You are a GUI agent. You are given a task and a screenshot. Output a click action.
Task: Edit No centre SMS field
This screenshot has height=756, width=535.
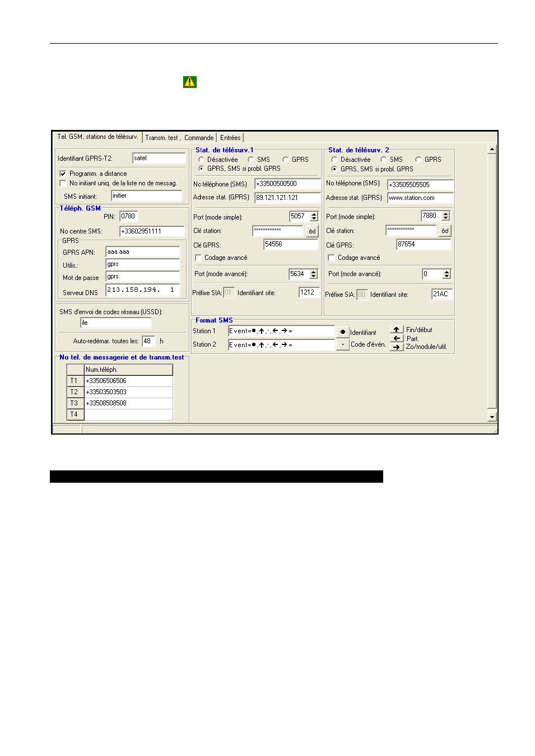[x=152, y=231]
